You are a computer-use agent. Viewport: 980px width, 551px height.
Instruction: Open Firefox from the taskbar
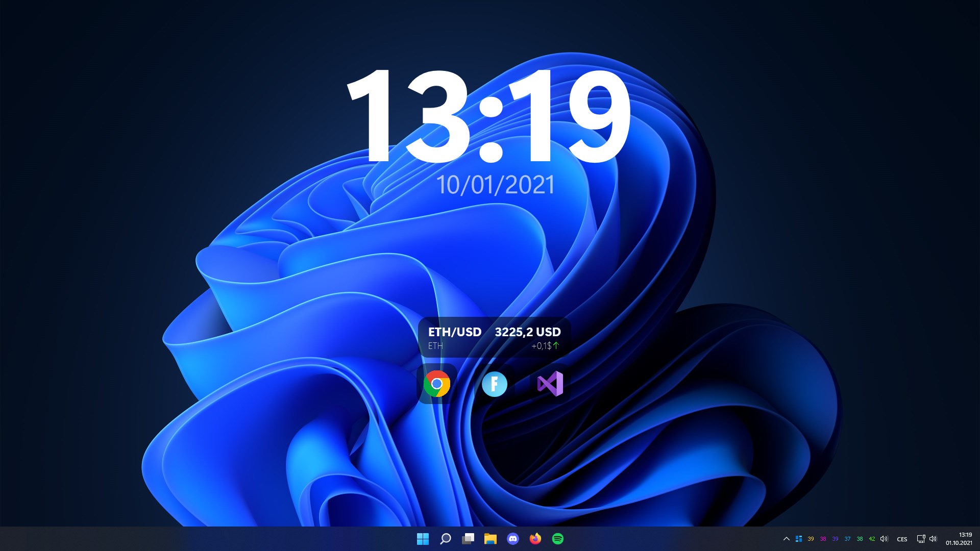tap(535, 539)
